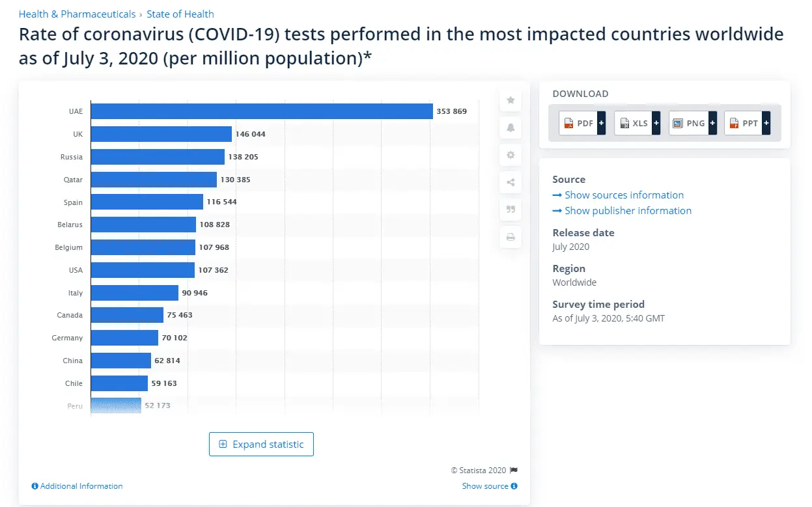This screenshot has width=812, height=507.
Task: Open Additional Information link
Action: 81,486
